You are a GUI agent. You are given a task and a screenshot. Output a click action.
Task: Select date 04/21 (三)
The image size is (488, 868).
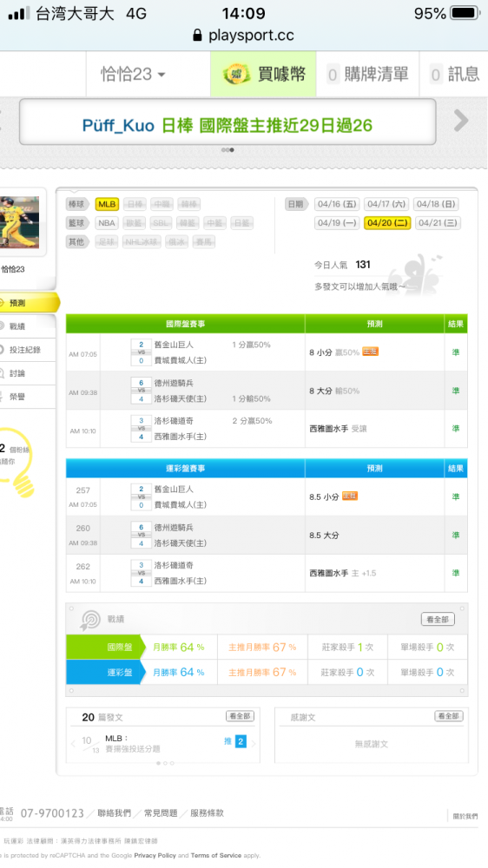438,223
